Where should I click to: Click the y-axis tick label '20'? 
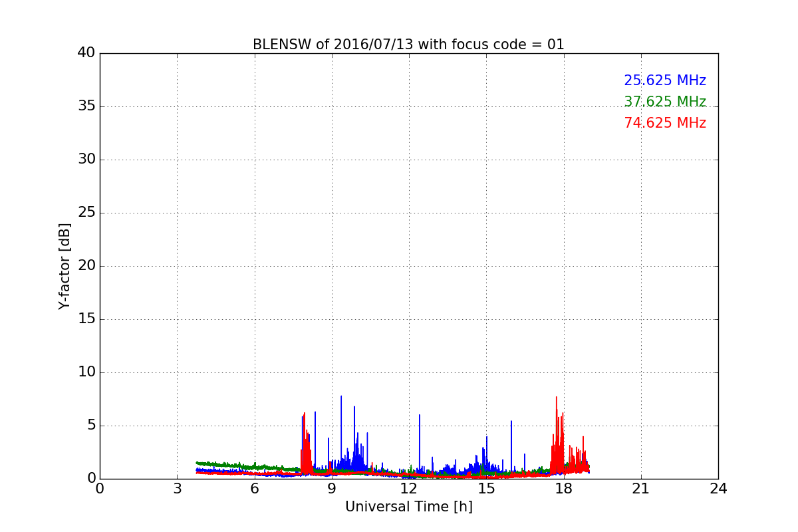point(86,266)
